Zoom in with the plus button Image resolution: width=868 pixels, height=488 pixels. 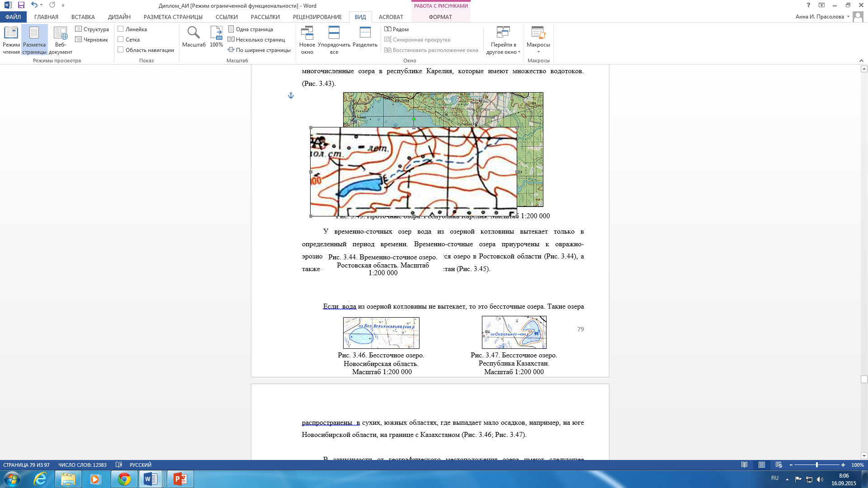click(x=843, y=465)
